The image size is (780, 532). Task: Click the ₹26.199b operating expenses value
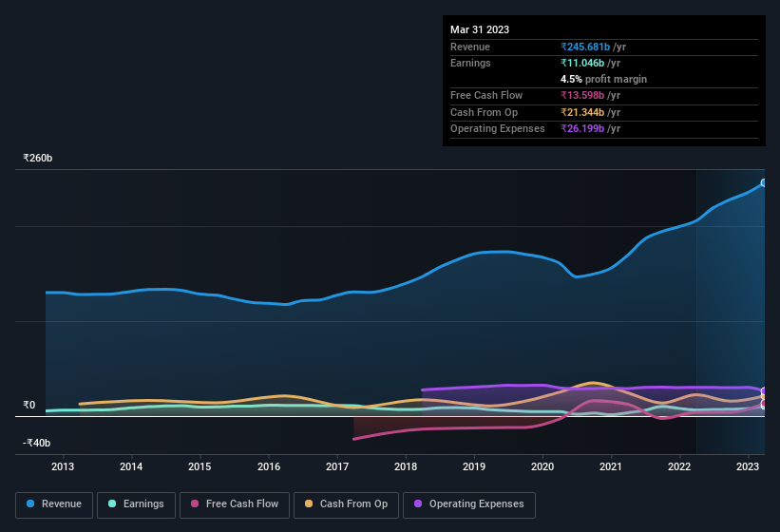click(582, 129)
